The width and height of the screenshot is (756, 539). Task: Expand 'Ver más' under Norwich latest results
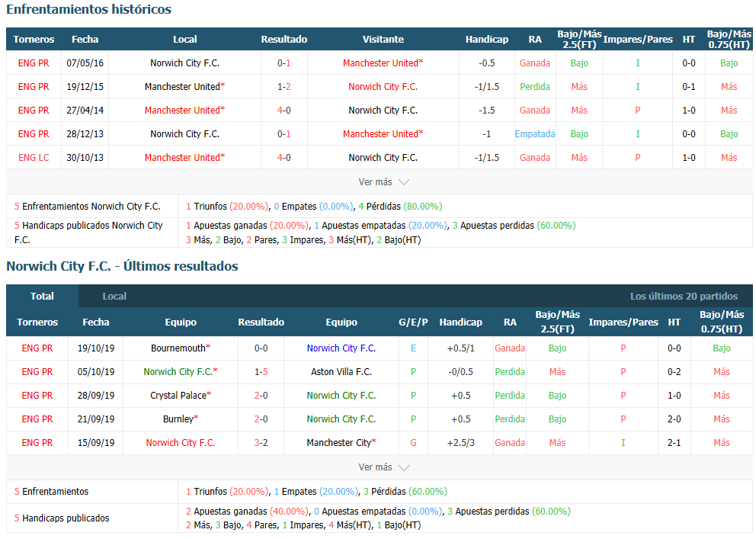coord(384,467)
